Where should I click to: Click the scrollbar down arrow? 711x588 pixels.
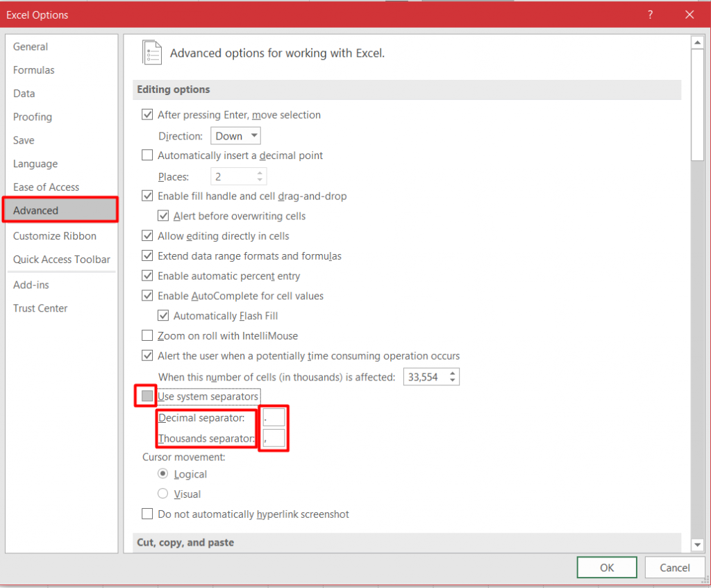699,545
